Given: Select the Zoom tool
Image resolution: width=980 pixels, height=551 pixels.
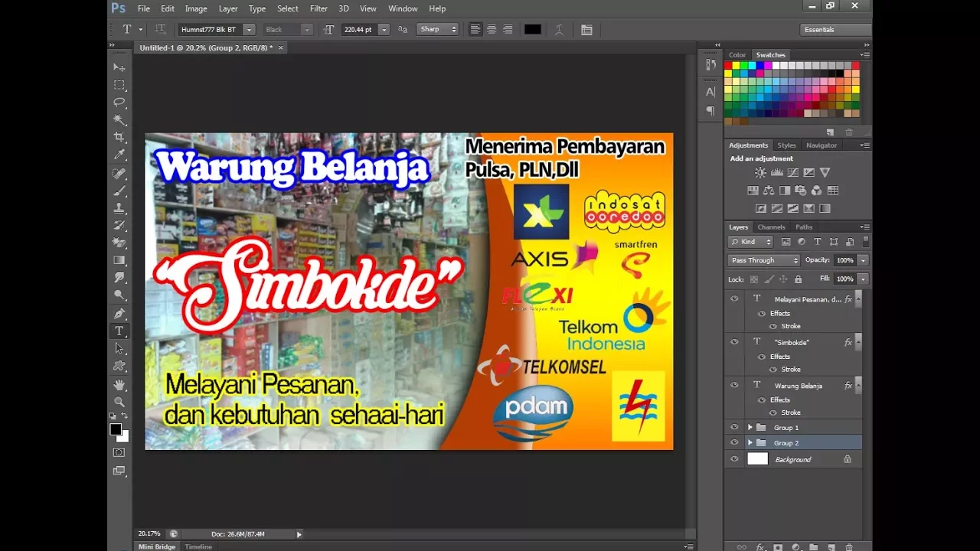Looking at the screenshot, I should 119,402.
